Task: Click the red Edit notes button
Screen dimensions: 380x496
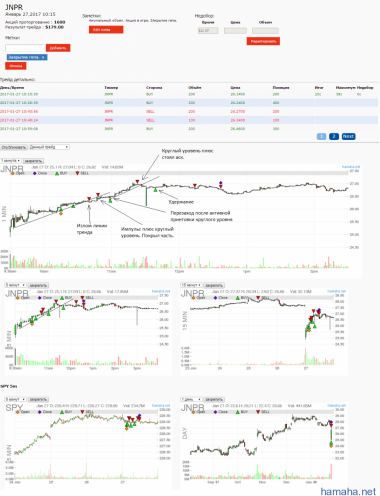Action: click(x=106, y=30)
